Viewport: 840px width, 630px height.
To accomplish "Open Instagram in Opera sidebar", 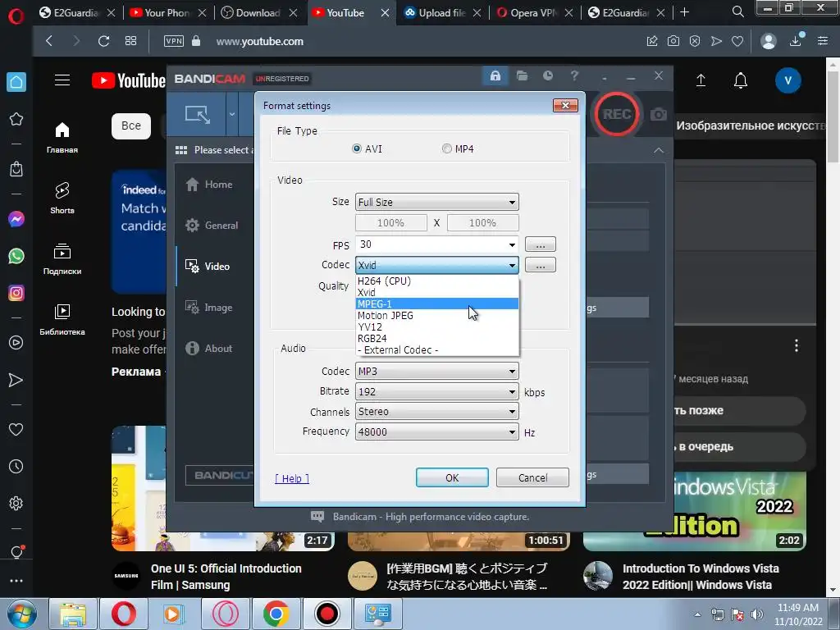I will tap(16, 293).
